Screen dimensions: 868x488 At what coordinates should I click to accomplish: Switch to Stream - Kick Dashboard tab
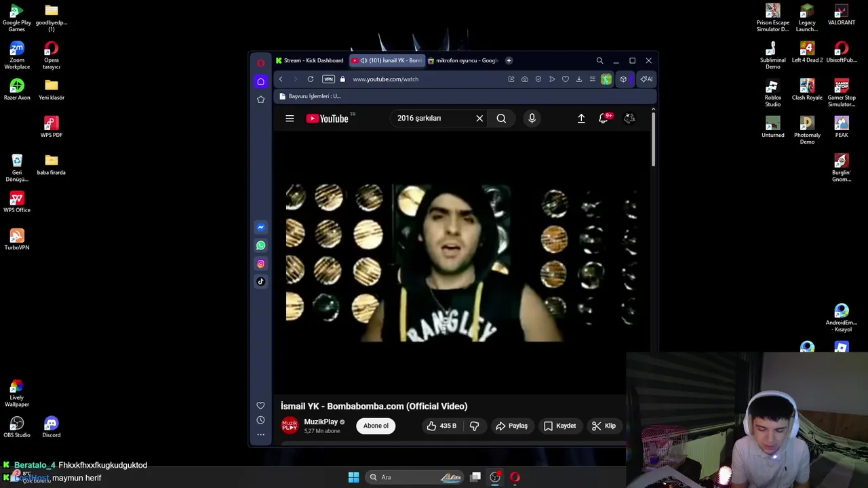pyautogui.click(x=310, y=60)
